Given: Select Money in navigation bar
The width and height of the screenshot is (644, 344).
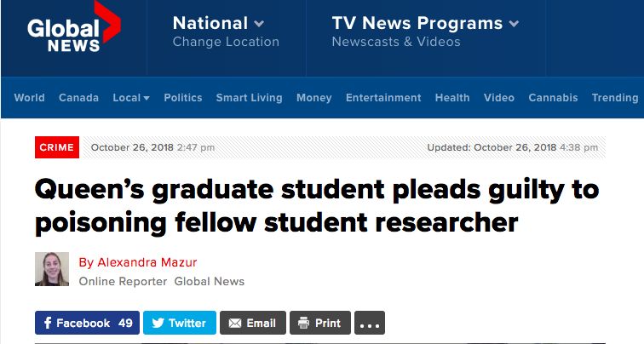Looking at the screenshot, I should pyautogui.click(x=313, y=98).
